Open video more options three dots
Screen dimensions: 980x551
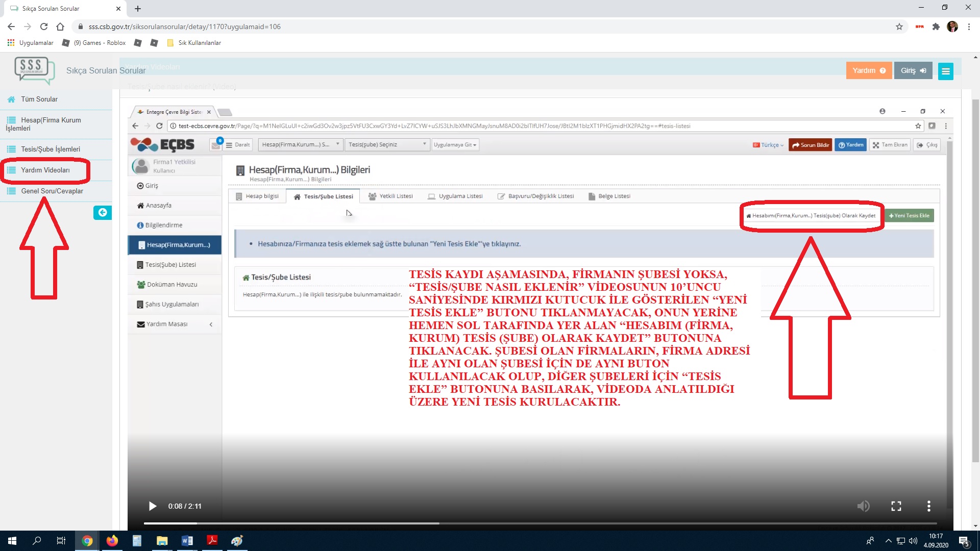click(x=928, y=506)
